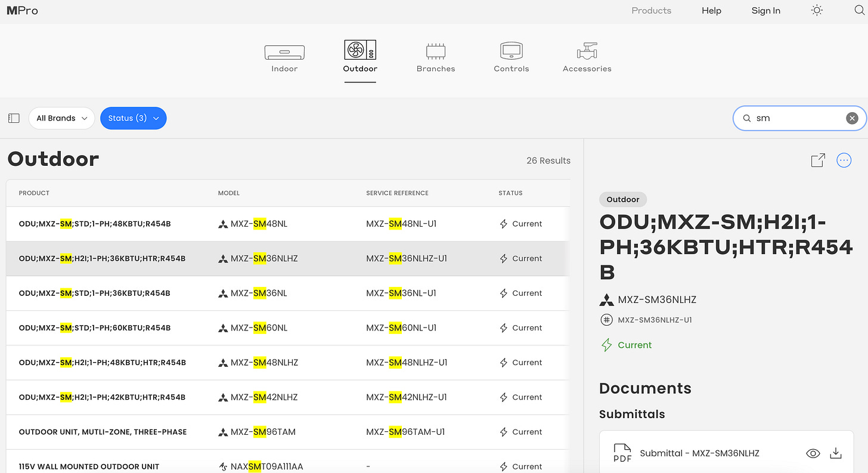868x473 pixels.
Task: Select row ODU;MXZ-SM;H2I;1-PH;48KBTU;HTR;R454B
Action: (x=288, y=363)
